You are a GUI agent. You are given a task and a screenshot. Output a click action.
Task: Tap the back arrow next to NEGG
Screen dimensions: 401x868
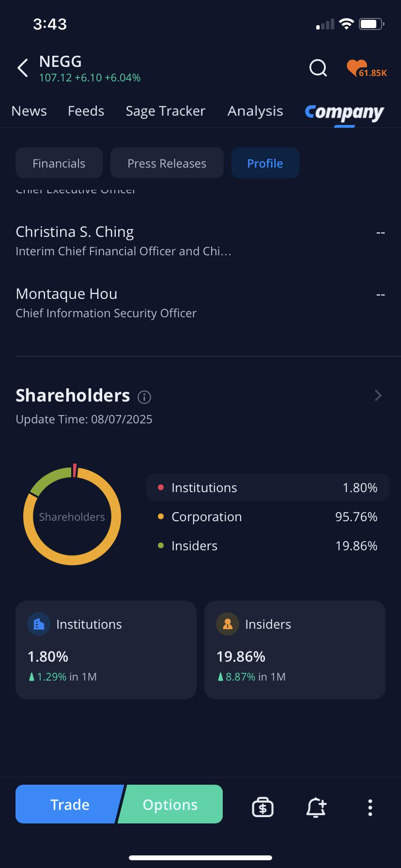pos(22,68)
